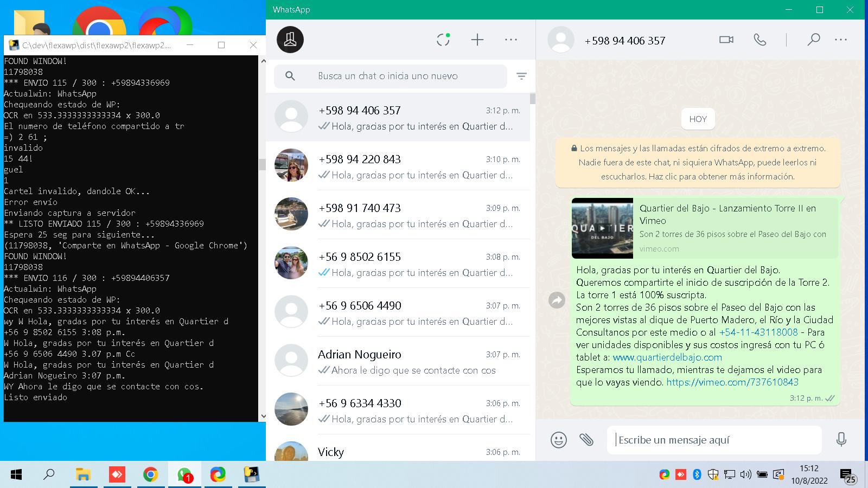This screenshot has height=488, width=868.
Task: Switch to Chrome in the taskbar
Action: click(150, 475)
